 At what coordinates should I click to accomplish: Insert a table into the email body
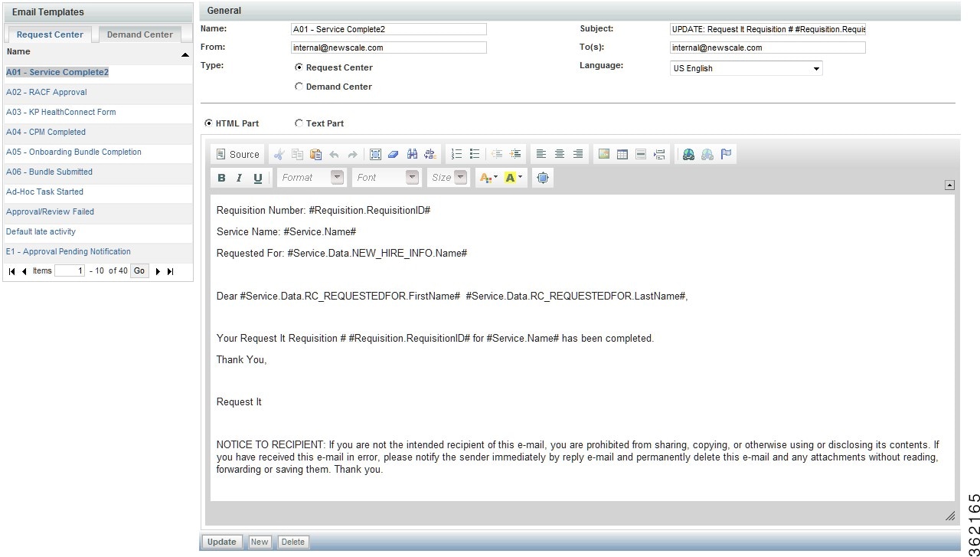622,154
